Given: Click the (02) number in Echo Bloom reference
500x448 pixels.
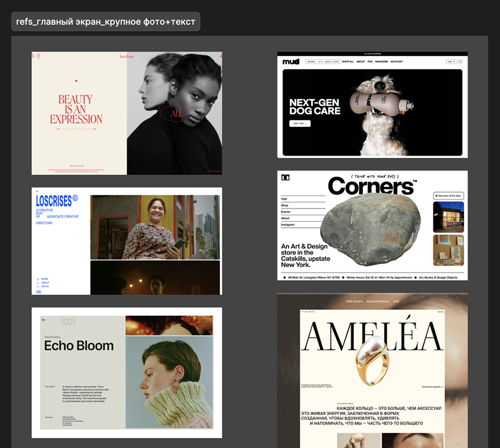Looking at the screenshot, I should 68,321.
